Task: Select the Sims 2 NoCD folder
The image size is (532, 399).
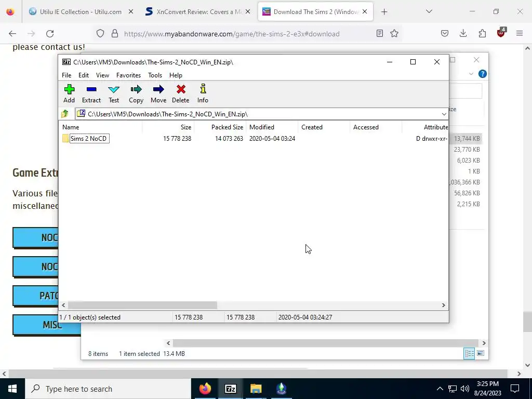Action: pos(89,138)
